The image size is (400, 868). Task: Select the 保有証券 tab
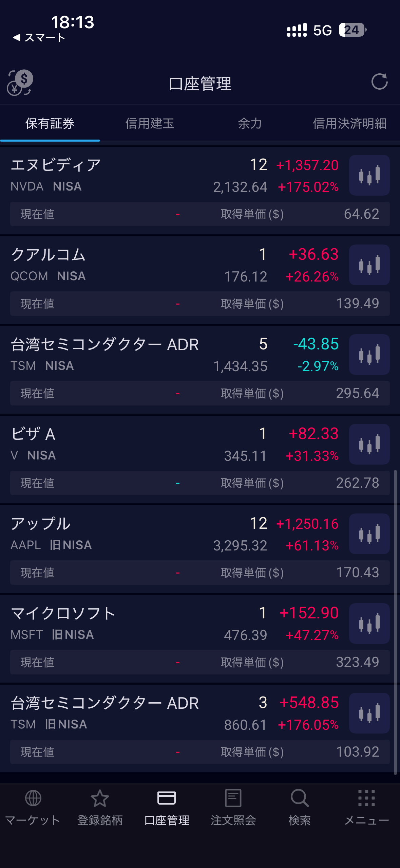(x=50, y=124)
